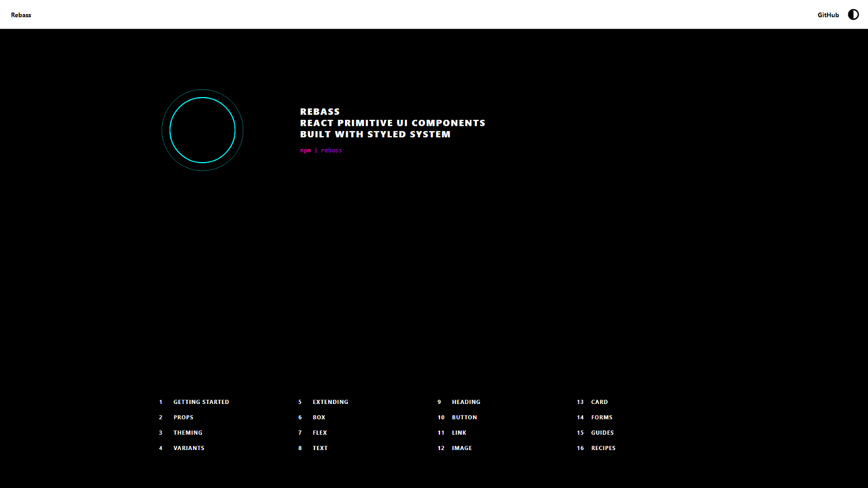The height and width of the screenshot is (488, 868).
Task: Open the Recipes page
Action: point(603,448)
